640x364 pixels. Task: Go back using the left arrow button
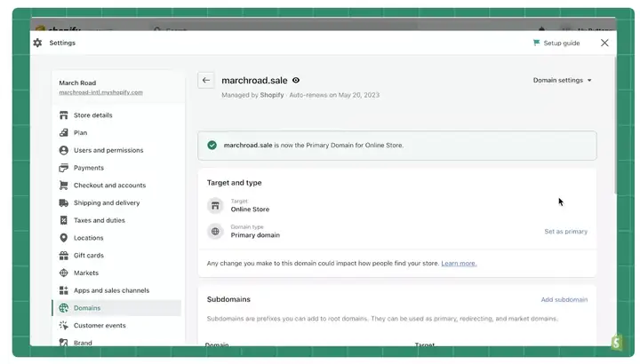(x=206, y=80)
